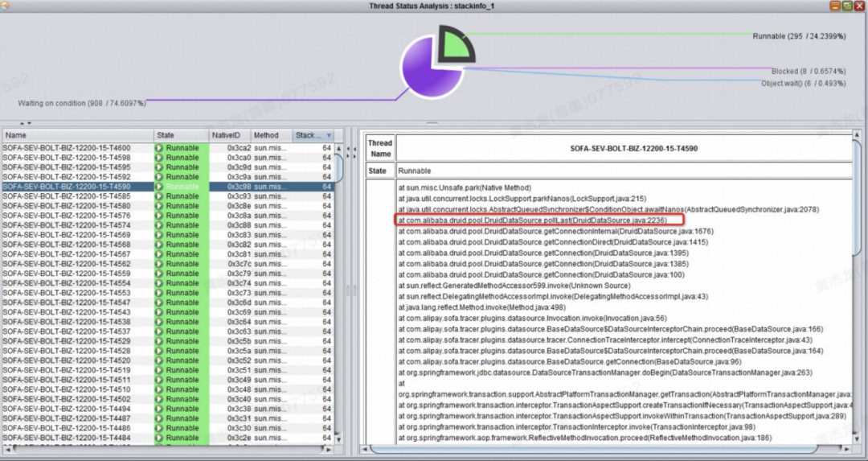Viewport: 868px width, 461px height.
Task: Select thread SOFA-SEV-BOLT-BIZ-12200-15-T4502 by name
Action: [x=67, y=399]
